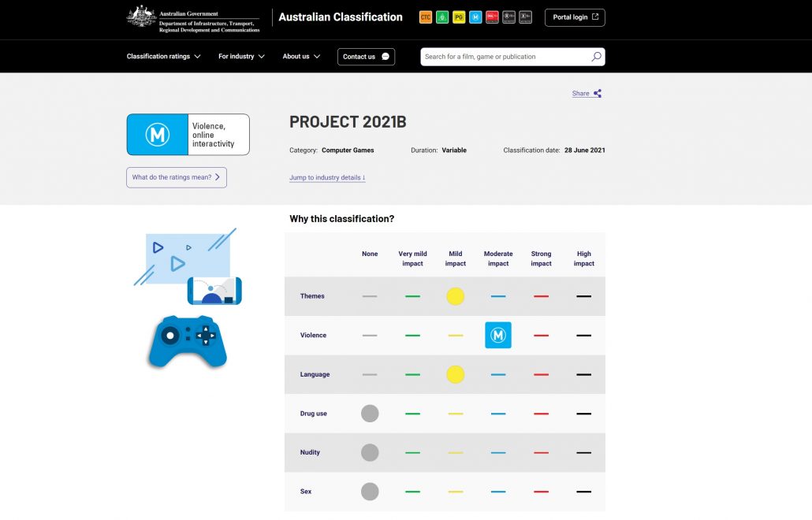This screenshot has height=520, width=812.
Task: Click the blue game controller illustration
Action: tap(188, 341)
